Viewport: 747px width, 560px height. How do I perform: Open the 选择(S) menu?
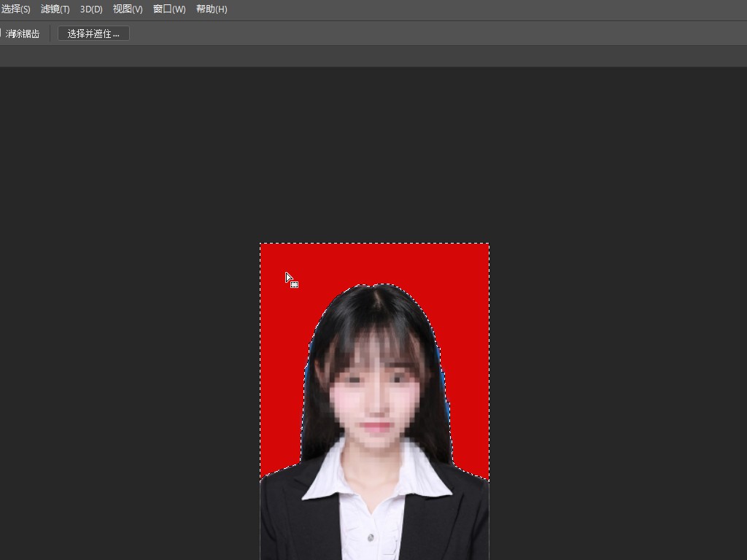[x=15, y=9]
